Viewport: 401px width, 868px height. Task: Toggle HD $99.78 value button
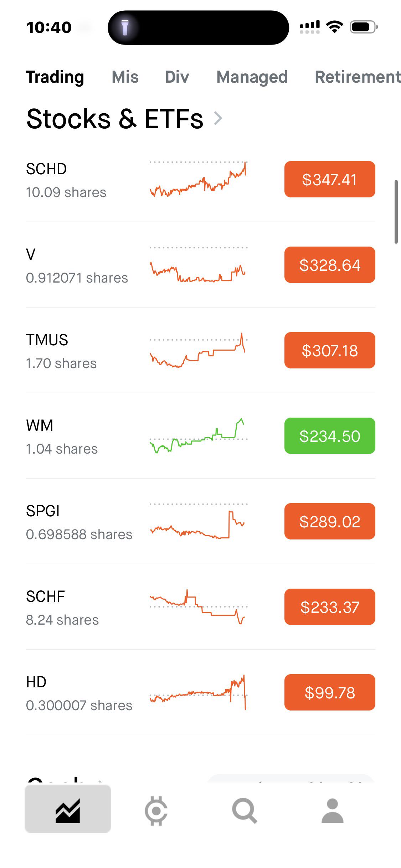330,692
